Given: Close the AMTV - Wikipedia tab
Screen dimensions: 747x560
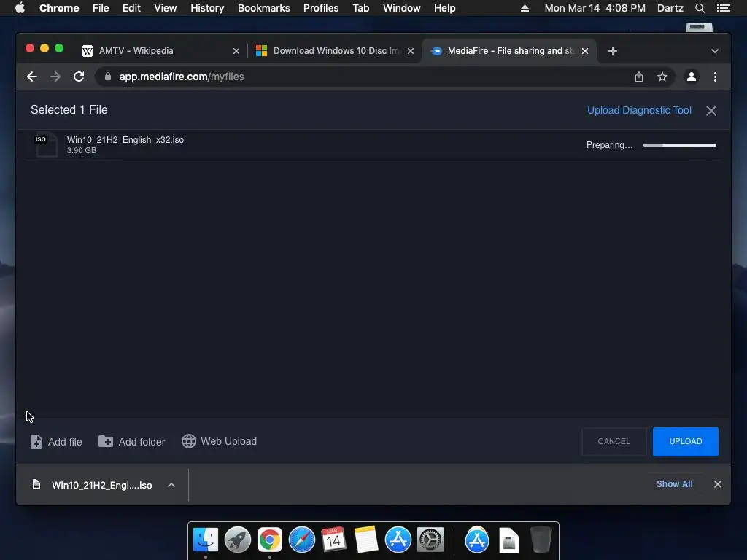Looking at the screenshot, I should point(236,51).
